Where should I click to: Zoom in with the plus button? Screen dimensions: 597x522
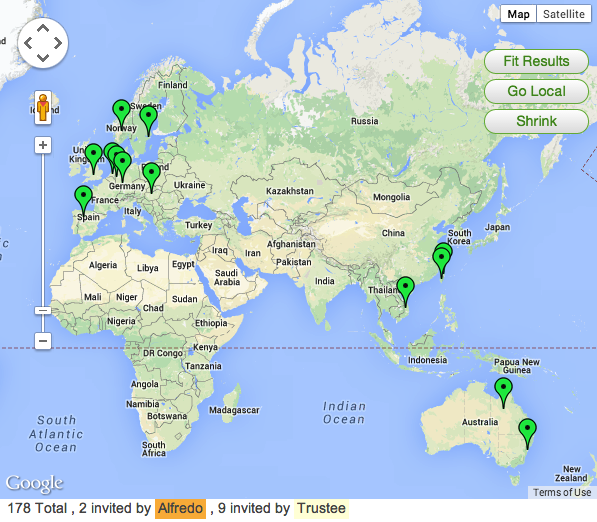[x=43, y=145]
